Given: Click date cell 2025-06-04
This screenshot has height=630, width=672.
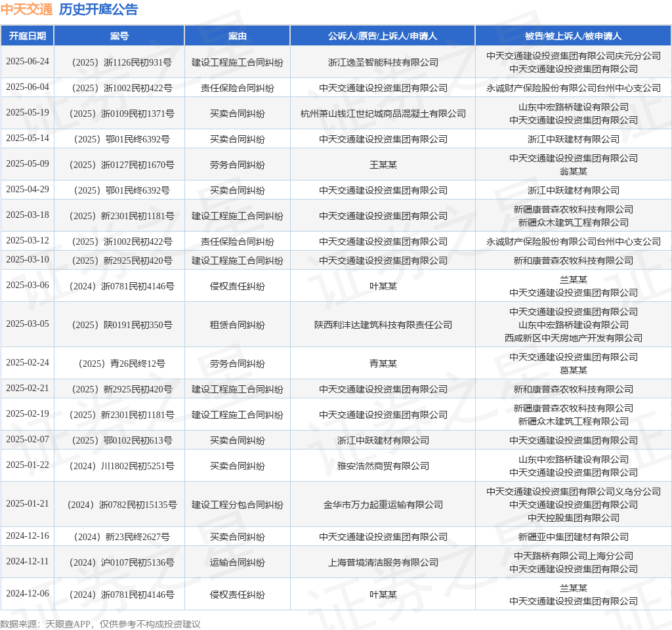Looking at the screenshot, I should pos(28,87).
